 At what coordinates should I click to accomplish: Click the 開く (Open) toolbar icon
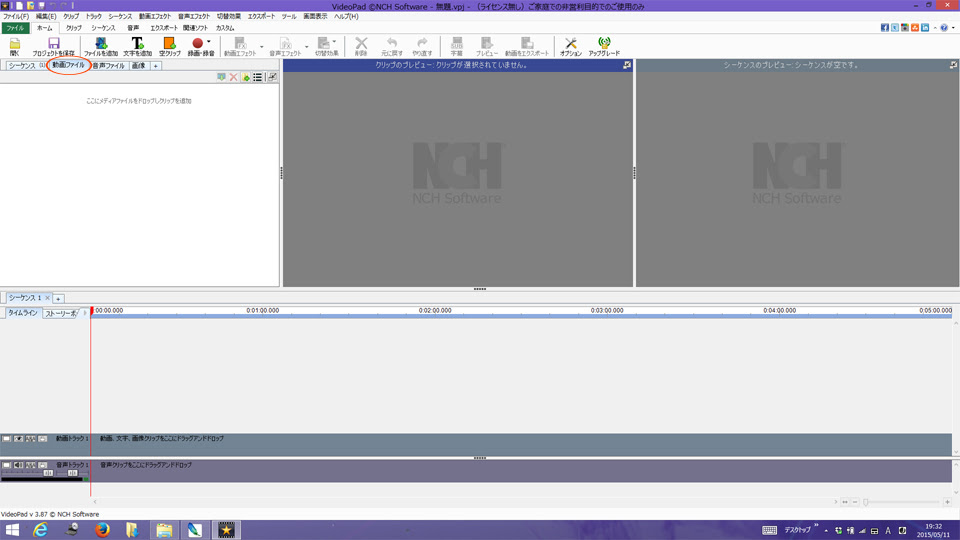15,47
